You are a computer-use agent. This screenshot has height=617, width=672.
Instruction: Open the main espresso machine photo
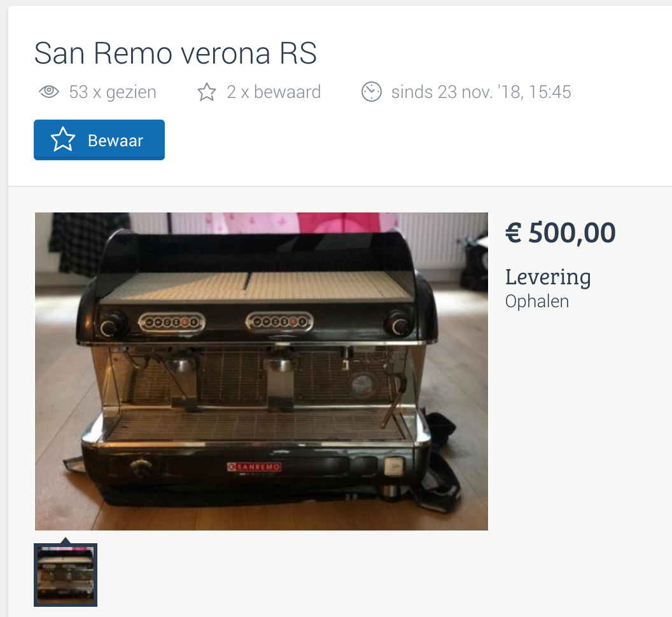pyautogui.click(x=262, y=371)
